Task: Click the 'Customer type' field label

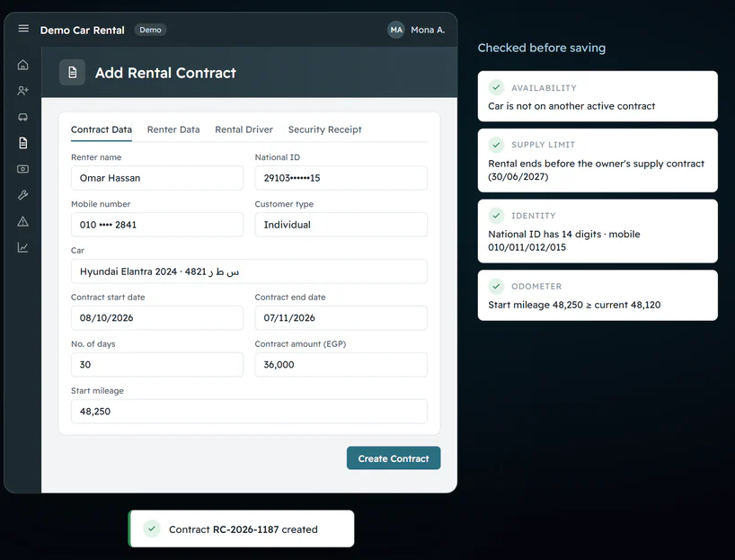Action: coord(284,204)
